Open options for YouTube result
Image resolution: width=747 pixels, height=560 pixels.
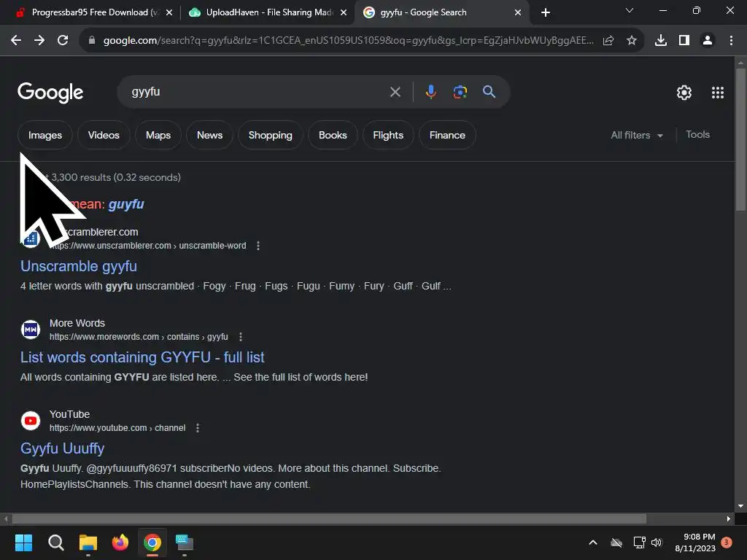198,427
